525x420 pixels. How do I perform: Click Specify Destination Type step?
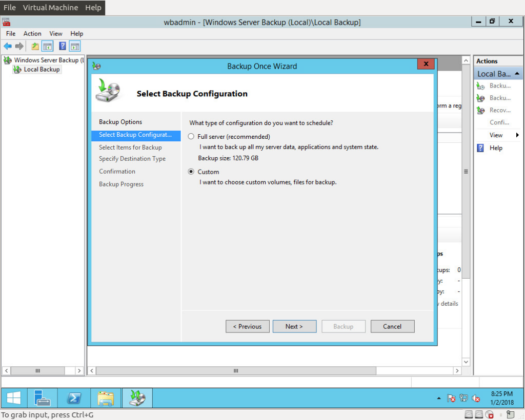pyautogui.click(x=132, y=159)
